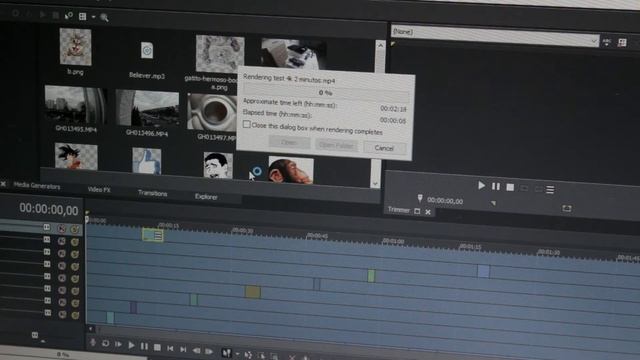
Task: Select the Believer.mp3 media file
Action: pyautogui.click(x=147, y=51)
